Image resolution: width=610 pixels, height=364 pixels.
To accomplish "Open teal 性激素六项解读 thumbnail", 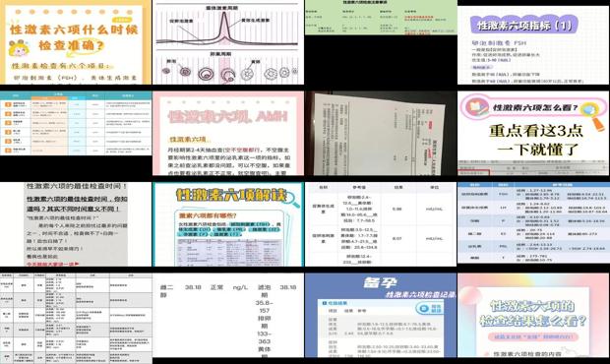I will (228, 224).
